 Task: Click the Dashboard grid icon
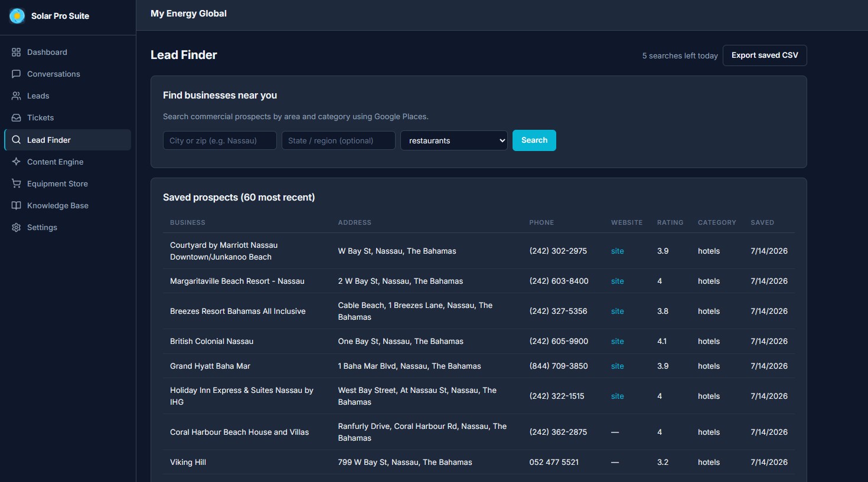point(16,52)
